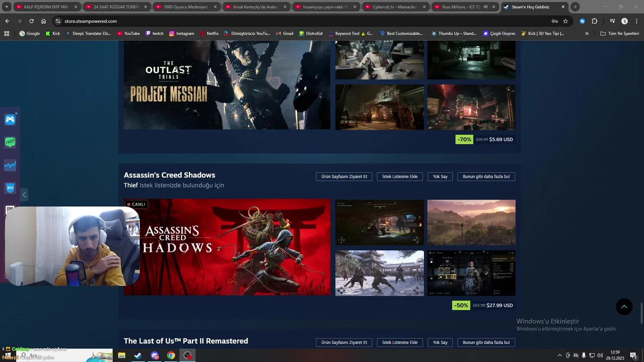Open the apps grid in bookmarks bar

click(x=7, y=33)
